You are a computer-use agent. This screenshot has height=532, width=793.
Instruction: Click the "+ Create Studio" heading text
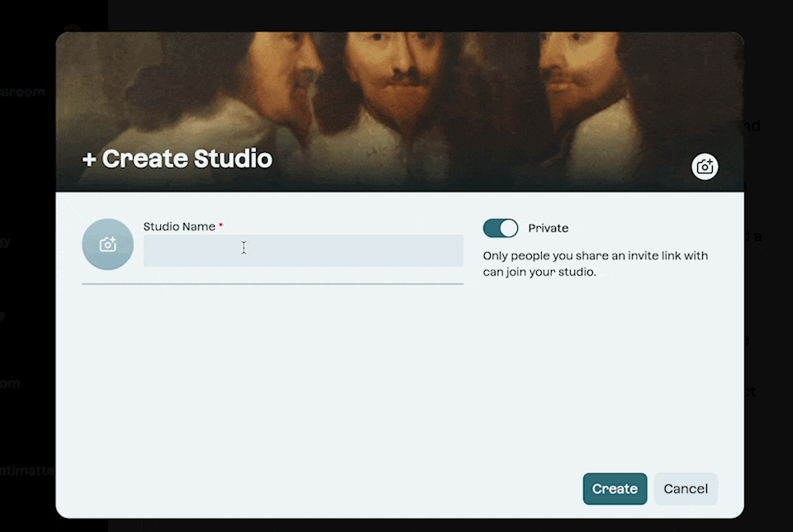tap(177, 159)
